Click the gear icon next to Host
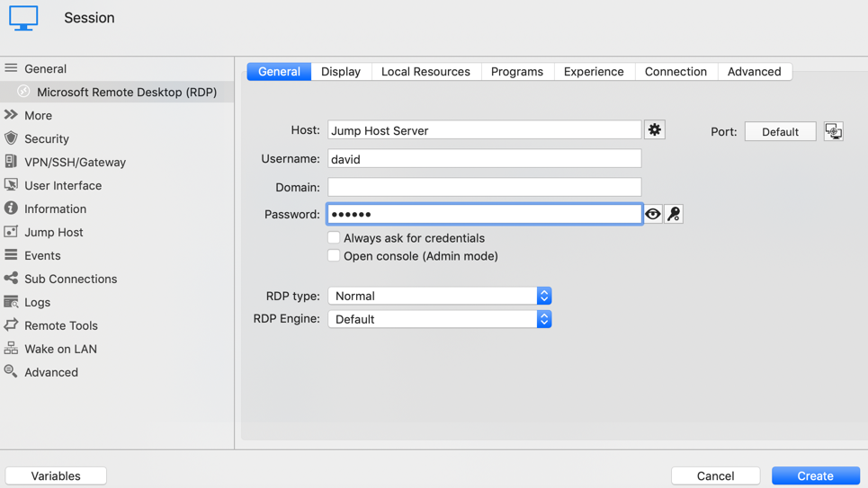The width and height of the screenshot is (868, 488). tap(654, 130)
